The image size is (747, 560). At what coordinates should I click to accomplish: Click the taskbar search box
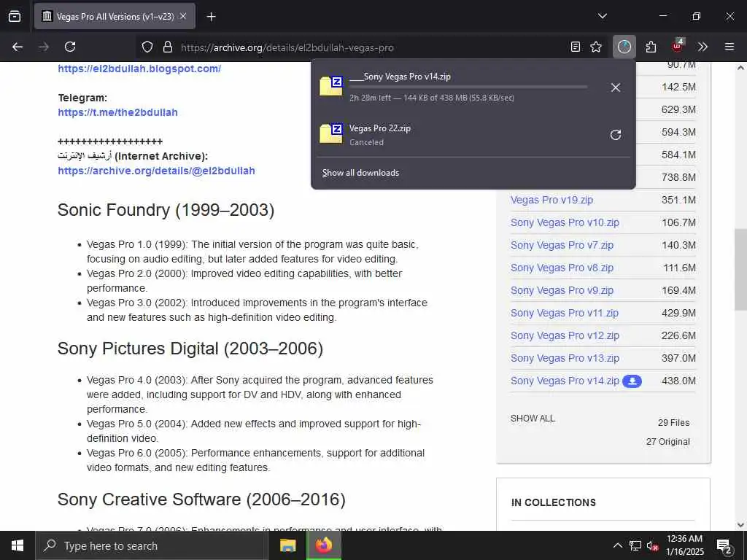click(152, 545)
